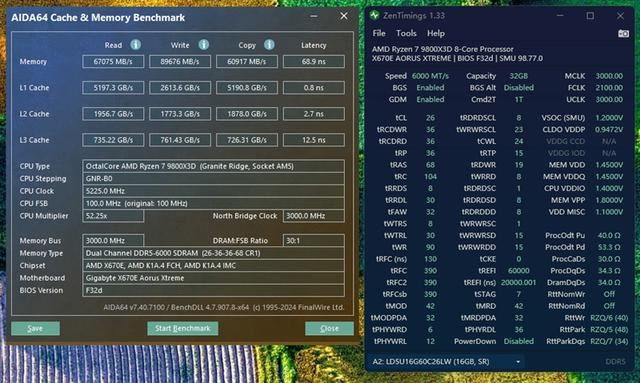This screenshot has width=640, height=383.
Task: Open the File menu in ZenTimings
Action: [379, 33]
